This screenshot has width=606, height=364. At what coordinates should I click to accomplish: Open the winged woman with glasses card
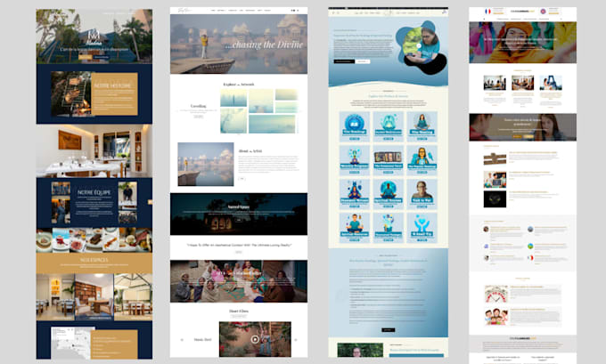pyautogui.click(x=422, y=160)
